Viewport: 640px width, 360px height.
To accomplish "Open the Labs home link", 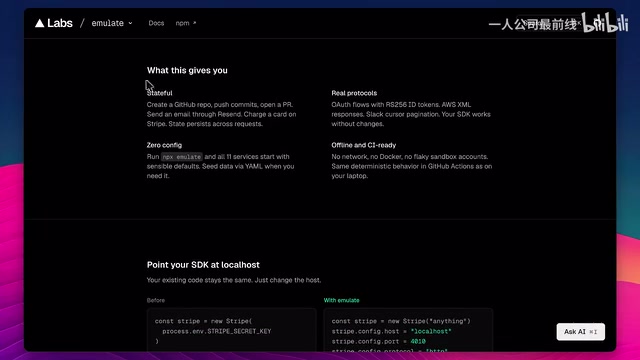I will click(x=60, y=23).
